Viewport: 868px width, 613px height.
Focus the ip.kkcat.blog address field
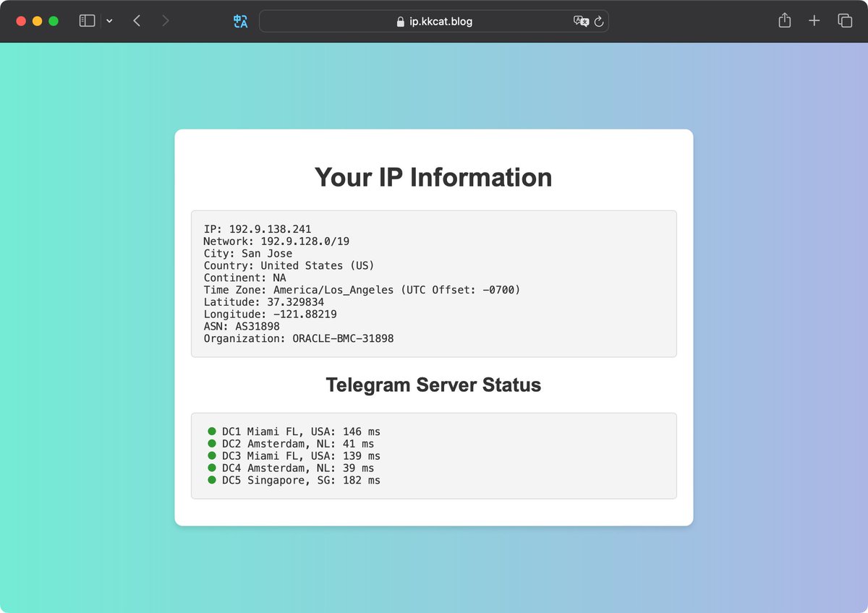coord(434,21)
